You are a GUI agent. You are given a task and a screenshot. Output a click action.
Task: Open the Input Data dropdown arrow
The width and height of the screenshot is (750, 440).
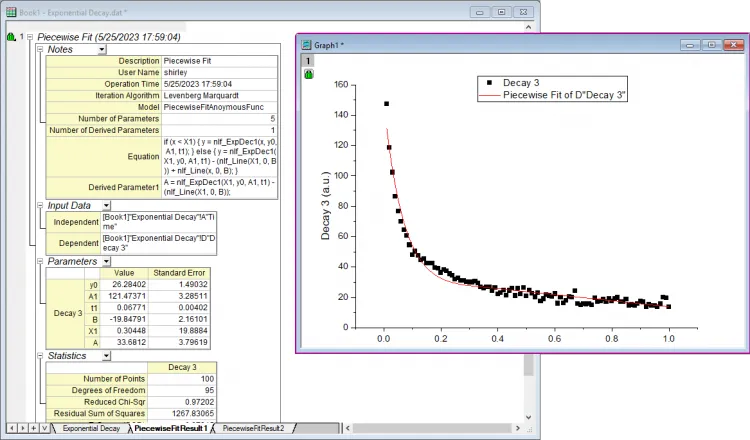105,205
